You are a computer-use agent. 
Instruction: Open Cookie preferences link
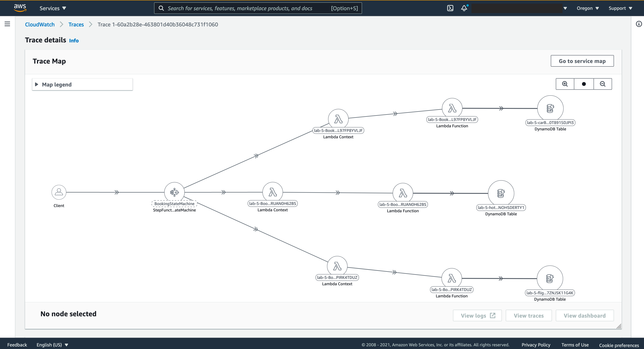(619, 345)
